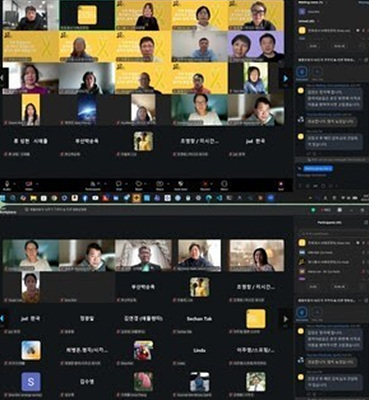Open Participants from the Zoom toolbar

[x=93, y=184]
